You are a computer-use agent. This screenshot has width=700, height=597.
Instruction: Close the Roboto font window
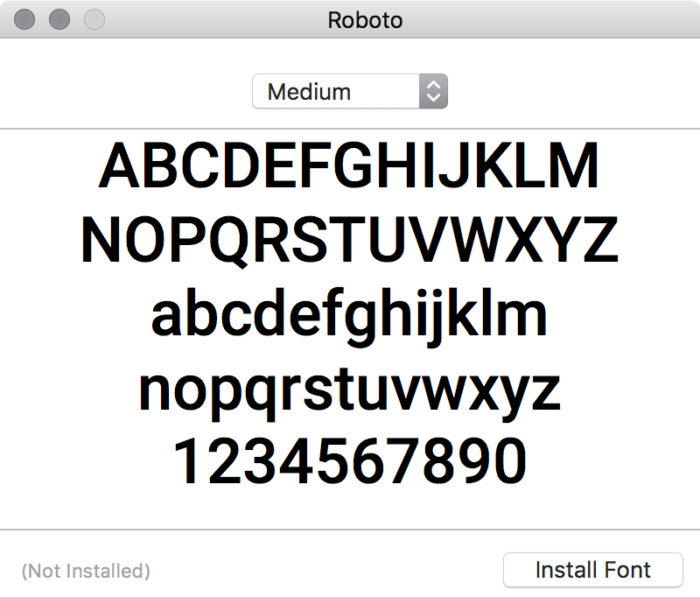click(x=24, y=19)
